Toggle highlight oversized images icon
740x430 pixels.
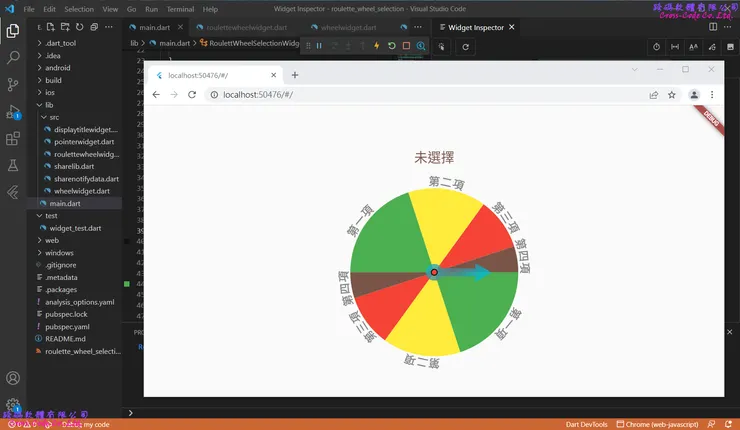click(730, 47)
